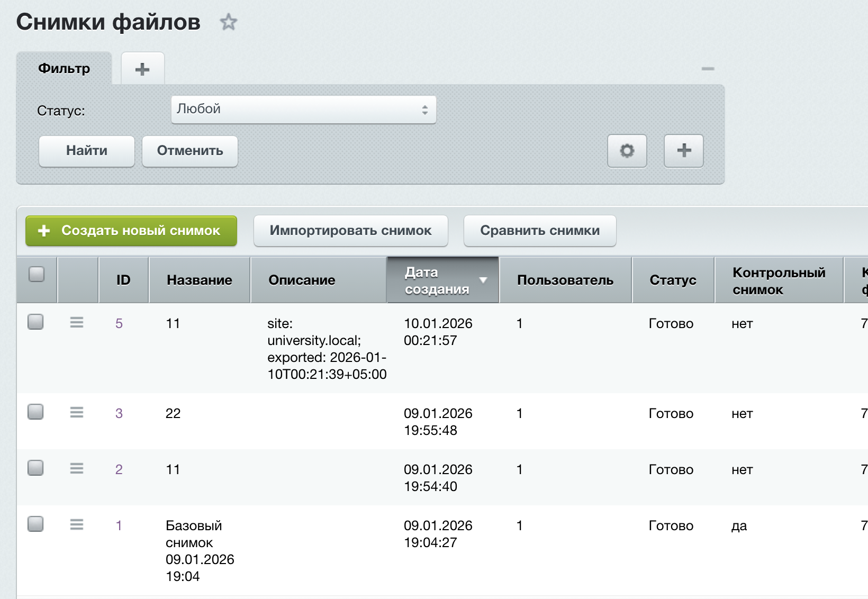
Task: Open snapshot with ID link 1
Action: [119, 525]
